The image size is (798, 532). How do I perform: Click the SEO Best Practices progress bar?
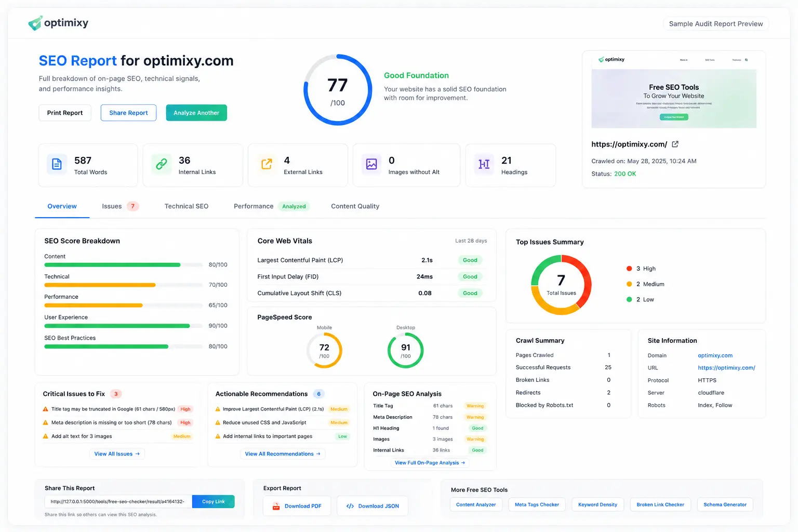click(x=123, y=347)
